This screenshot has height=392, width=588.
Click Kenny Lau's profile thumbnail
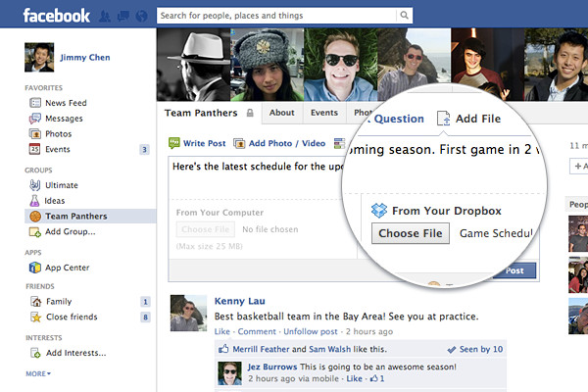pyautogui.click(x=188, y=313)
